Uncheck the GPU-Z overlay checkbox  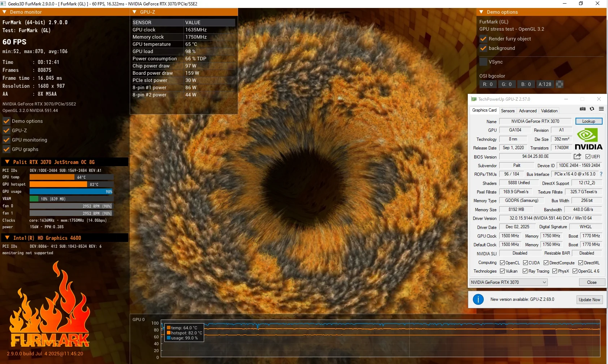click(x=7, y=130)
